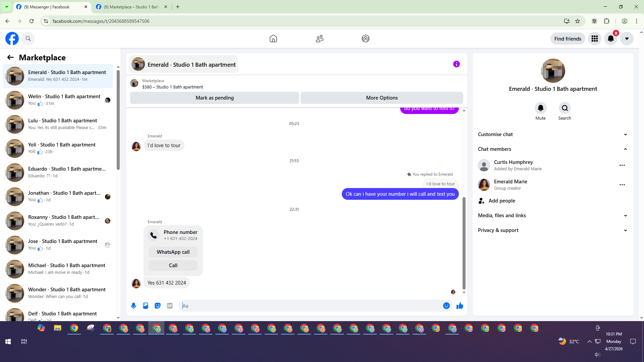Open options for Emerald Marie member
Image resolution: width=644 pixels, height=362 pixels.
[x=622, y=185]
